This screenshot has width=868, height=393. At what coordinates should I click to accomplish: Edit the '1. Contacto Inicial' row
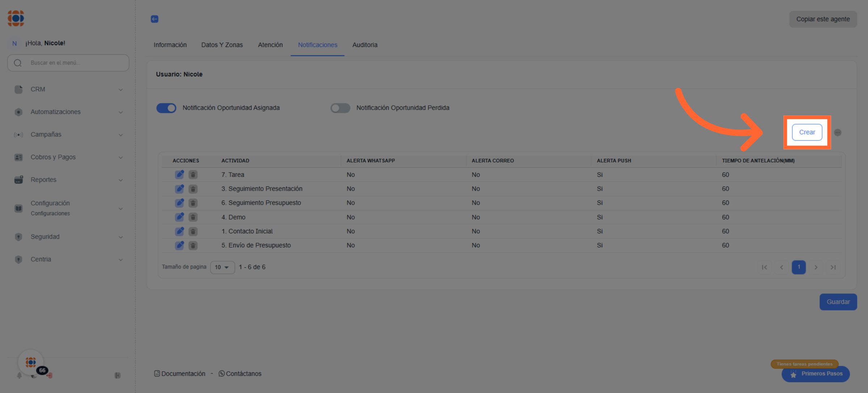point(179,231)
